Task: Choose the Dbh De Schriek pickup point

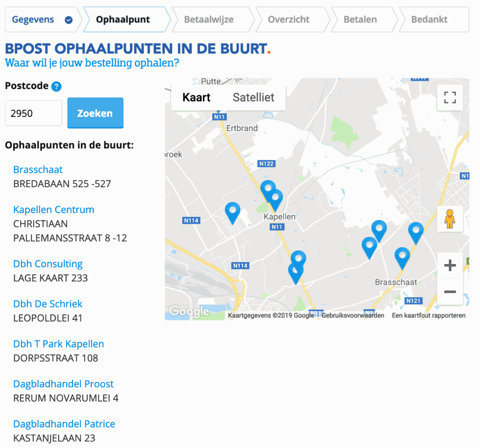Action: (48, 304)
